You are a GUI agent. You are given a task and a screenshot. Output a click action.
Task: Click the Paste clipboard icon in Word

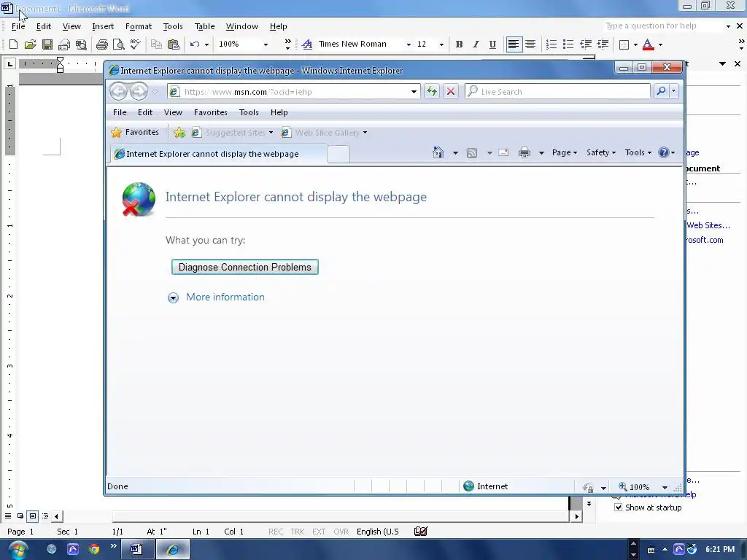(x=174, y=44)
